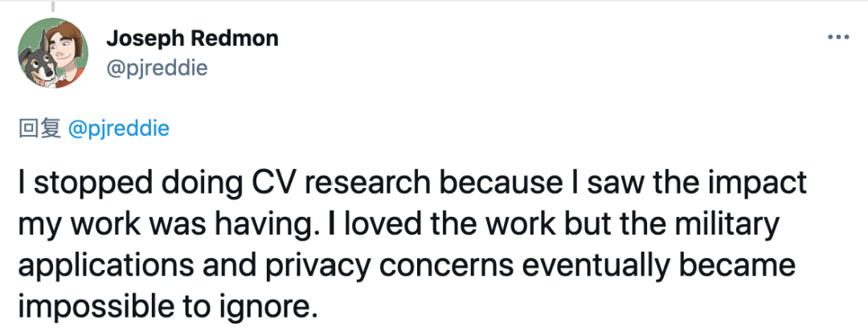Open the tweet's more options ellipsis
868x332 pixels.
pyautogui.click(x=838, y=37)
